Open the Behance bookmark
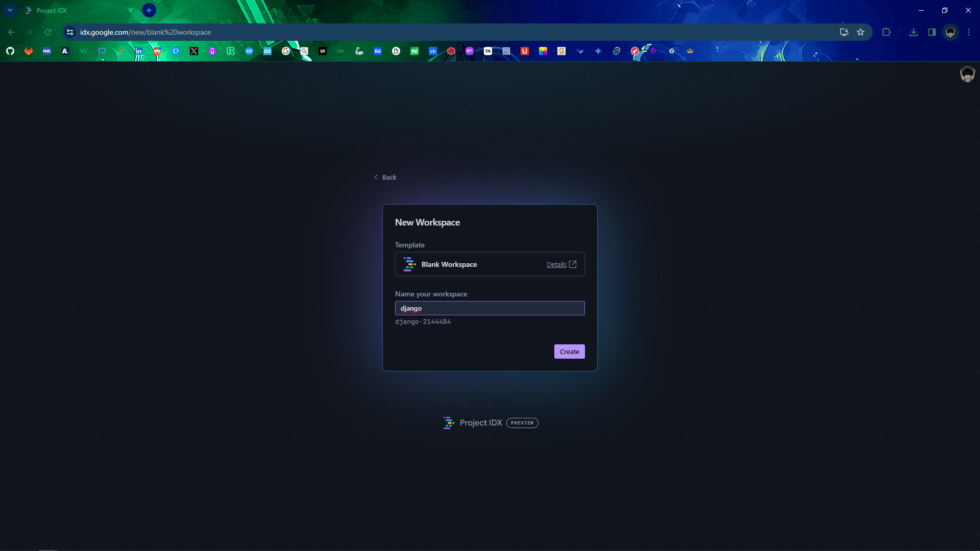The image size is (980, 551). point(378,51)
